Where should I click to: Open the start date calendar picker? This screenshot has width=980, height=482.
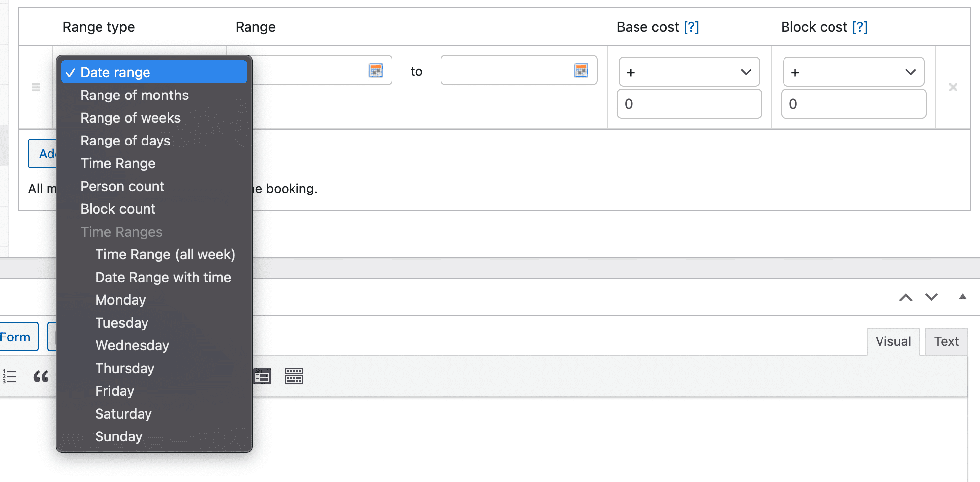(376, 70)
